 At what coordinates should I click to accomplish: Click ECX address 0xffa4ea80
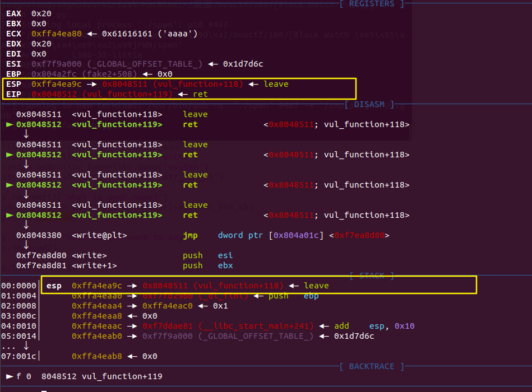(56, 34)
